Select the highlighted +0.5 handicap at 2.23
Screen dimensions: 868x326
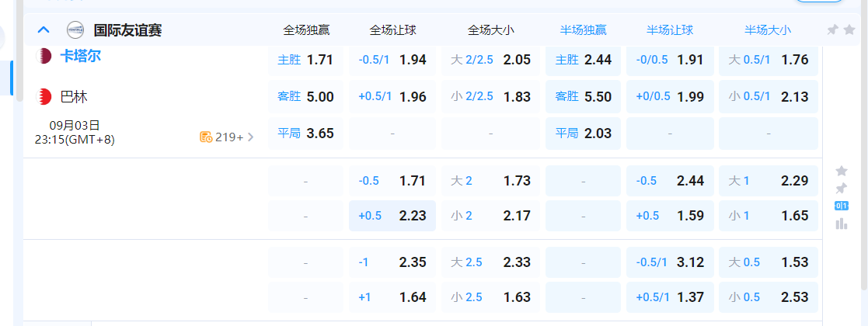pyautogui.click(x=392, y=216)
